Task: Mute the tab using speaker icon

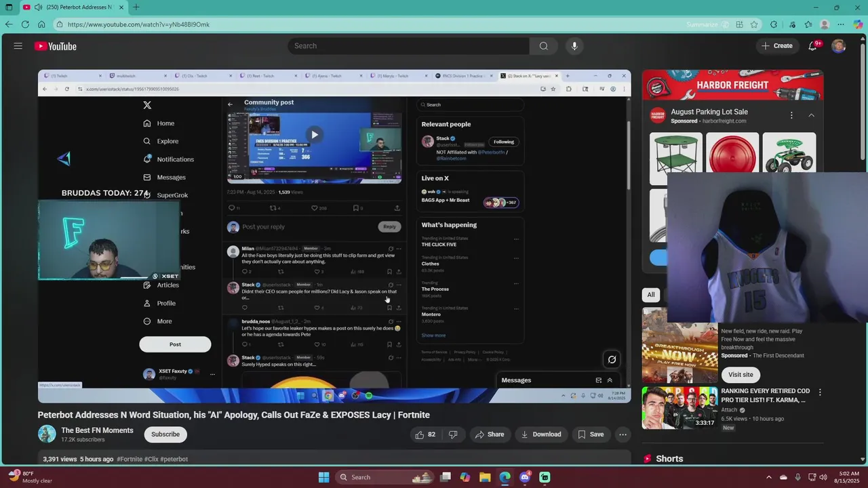Action: point(38,7)
